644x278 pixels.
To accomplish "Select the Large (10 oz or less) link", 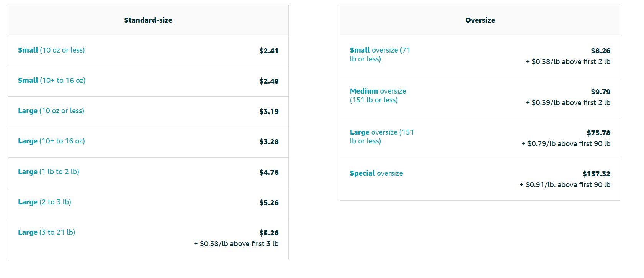I will click(x=51, y=111).
